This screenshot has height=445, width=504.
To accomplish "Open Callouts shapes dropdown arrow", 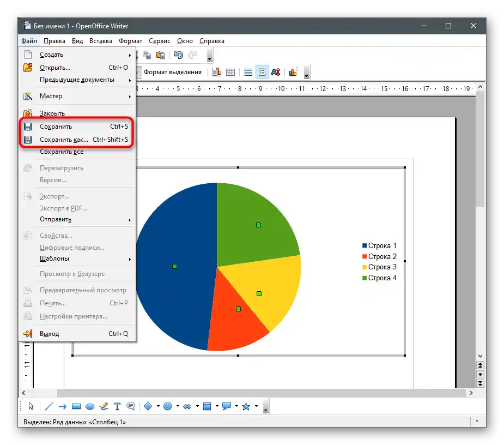I will [x=236, y=406].
